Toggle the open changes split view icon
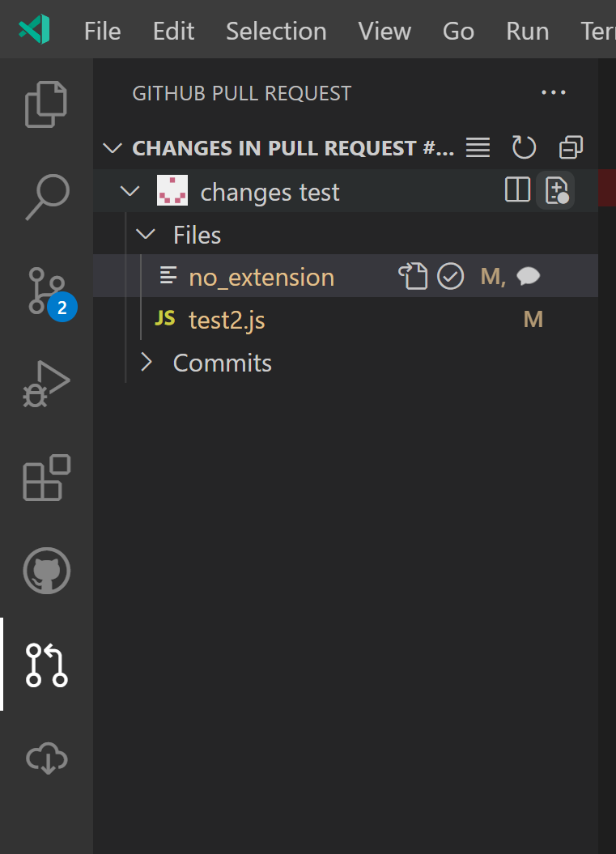The height and width of the screenshot is (854, 616). pyautogui.click(x=516, y=191)
